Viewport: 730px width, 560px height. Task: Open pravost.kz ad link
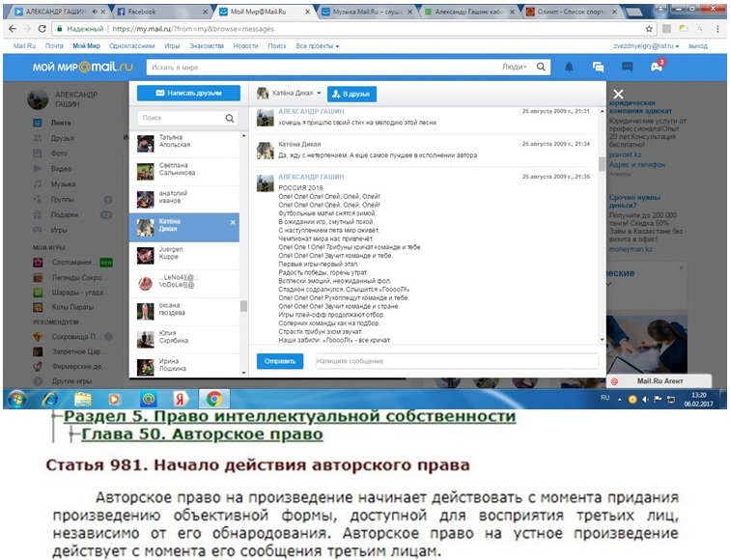626,154
